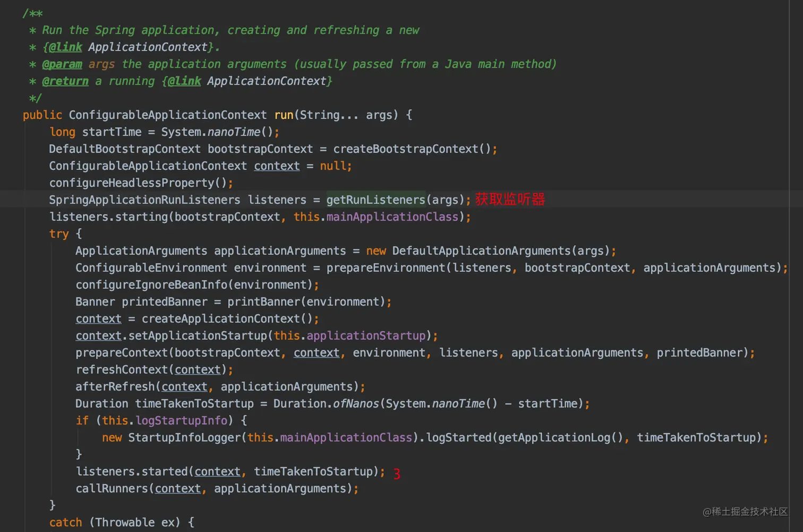
Task: Click ConfigurableEnvironment type name
Action: click(151, 268)
